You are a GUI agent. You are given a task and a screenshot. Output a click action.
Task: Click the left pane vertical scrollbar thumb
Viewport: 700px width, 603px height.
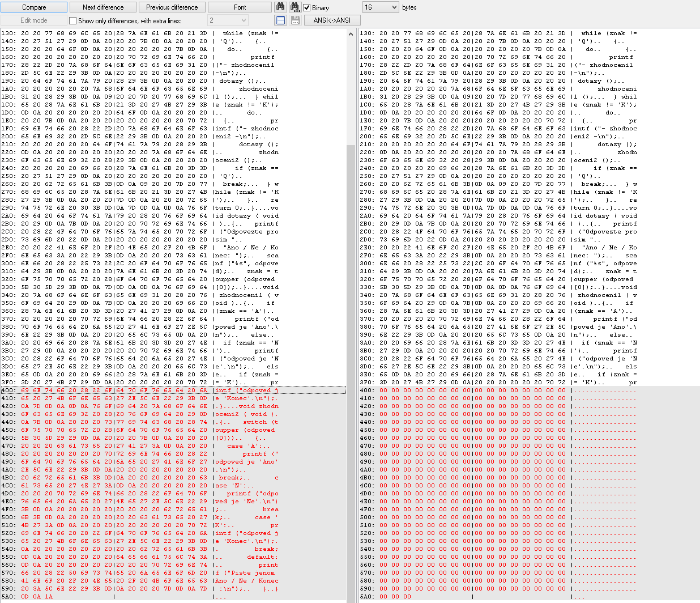coord(351,374)
